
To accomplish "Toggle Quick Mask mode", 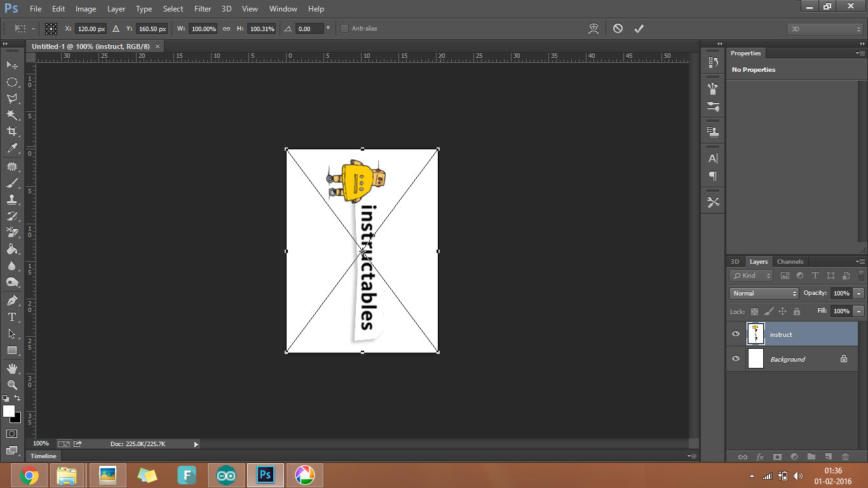I will coord(12,433).
